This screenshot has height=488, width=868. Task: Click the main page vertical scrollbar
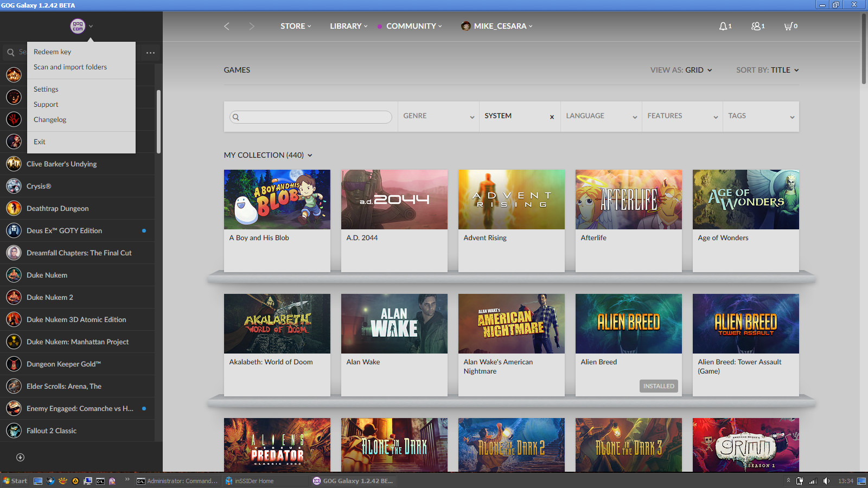click(864, 49)
